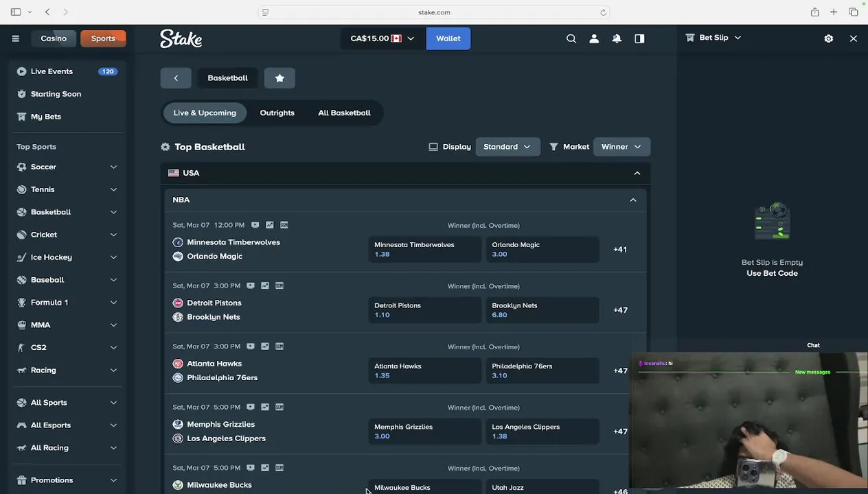Select the All Basketball tab
Image resolution: width=868 pixels, height=494 pixels.
[x=344, y=113]
